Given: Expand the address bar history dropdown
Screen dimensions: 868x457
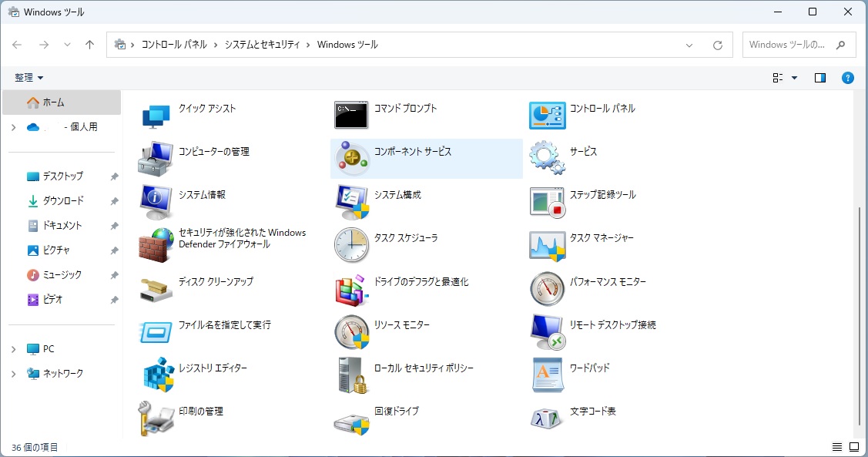Looking at the screenshot, I should tap(689, 45).
